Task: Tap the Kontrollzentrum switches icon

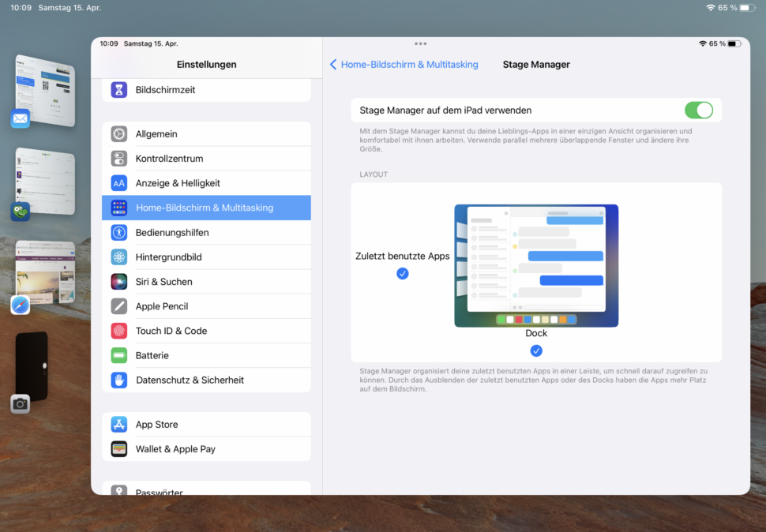Action: [118, 159]
